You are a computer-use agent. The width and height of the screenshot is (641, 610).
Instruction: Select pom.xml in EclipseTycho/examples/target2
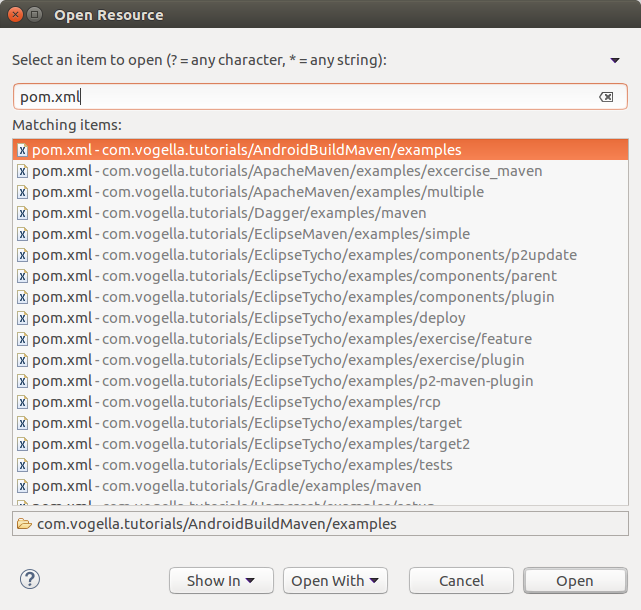[x=320, y=444]
